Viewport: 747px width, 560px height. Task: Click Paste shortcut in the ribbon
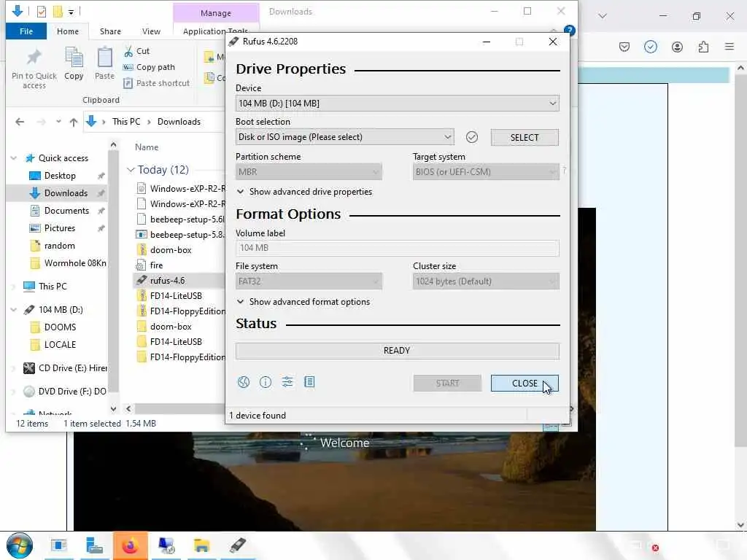pos(156,83)
